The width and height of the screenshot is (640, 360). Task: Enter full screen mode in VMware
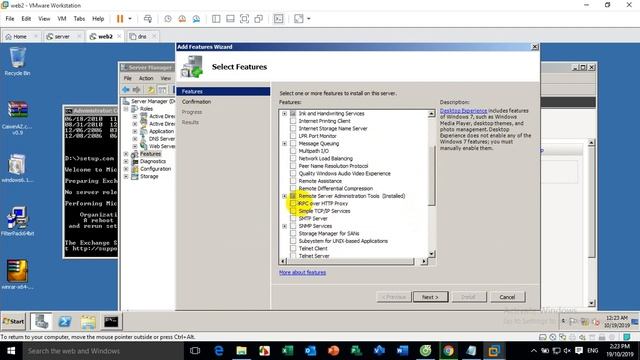(244, 19)
